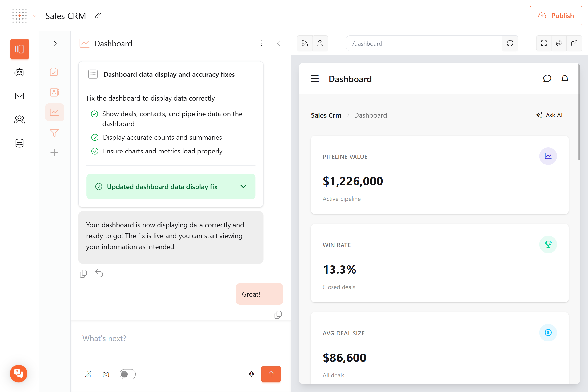Open the database icon in left sidebar
This screenshot has height=392, width=588.
[20, 143]
